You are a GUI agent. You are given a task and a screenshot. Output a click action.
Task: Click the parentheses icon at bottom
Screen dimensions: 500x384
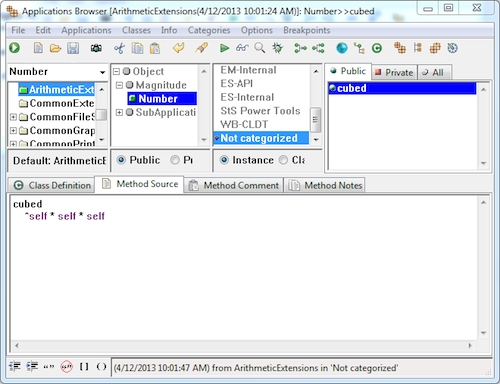[x=101, y=367]
